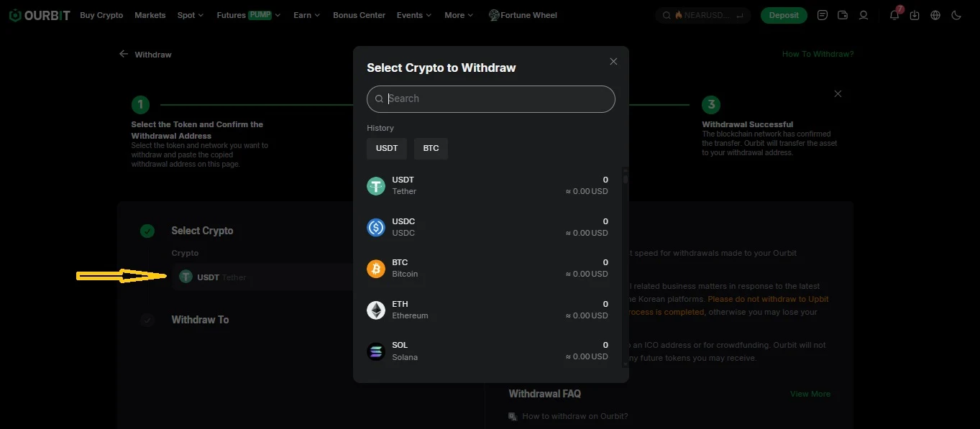Open the wallet icon in header
This screenshot has width=980, height=429.
tap(843, 15)
